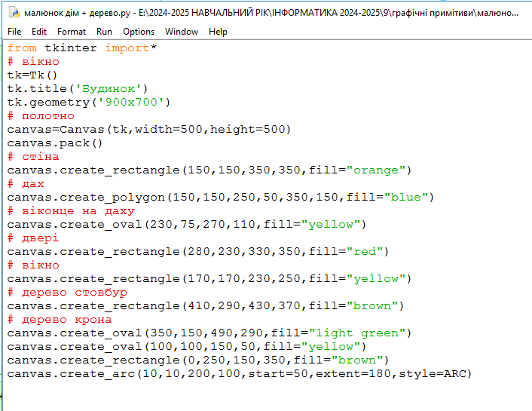Open the Run menu
Viewport: 532px width, 411px height.
click(x=104, y=32)
